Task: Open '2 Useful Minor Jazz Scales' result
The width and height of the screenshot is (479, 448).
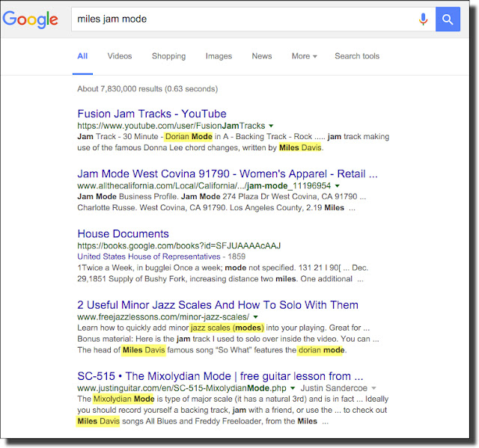Action: (218, 305)
